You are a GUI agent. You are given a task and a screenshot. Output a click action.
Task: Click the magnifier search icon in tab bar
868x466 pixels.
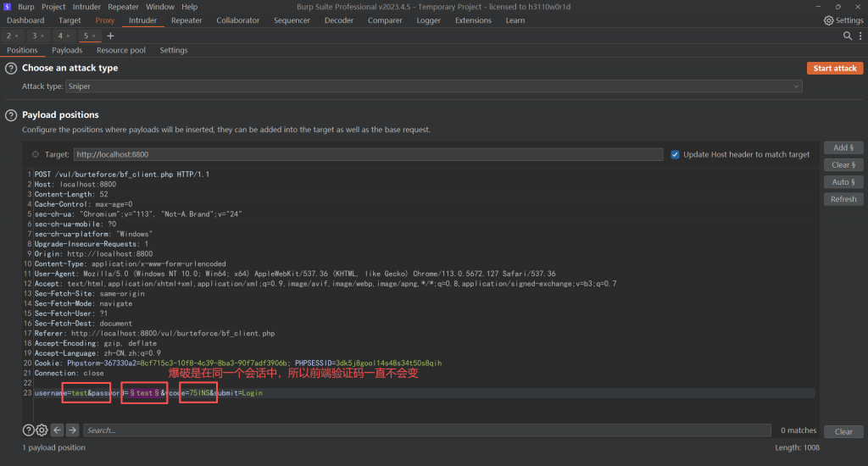848,36
